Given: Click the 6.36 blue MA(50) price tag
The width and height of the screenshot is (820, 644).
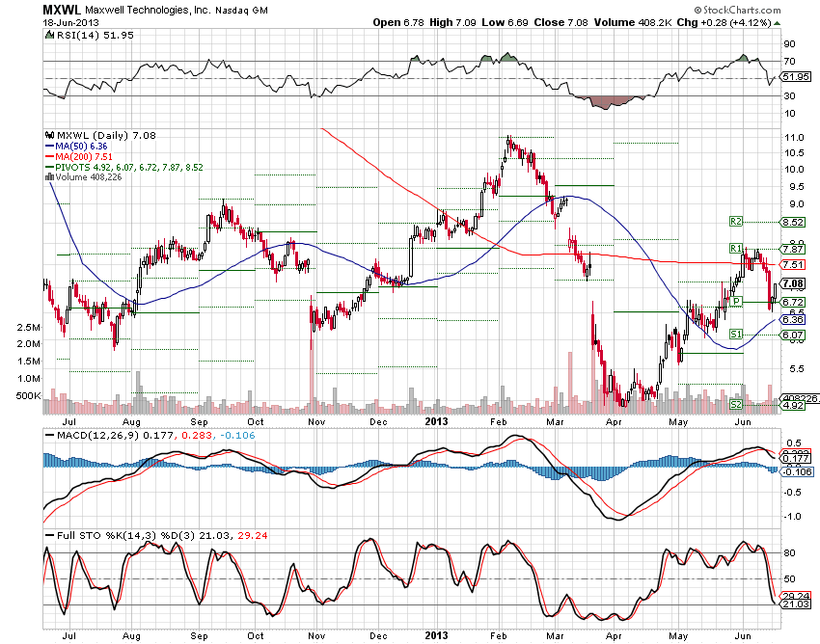Looking at the screenshot, I should [x=793, y=319].
